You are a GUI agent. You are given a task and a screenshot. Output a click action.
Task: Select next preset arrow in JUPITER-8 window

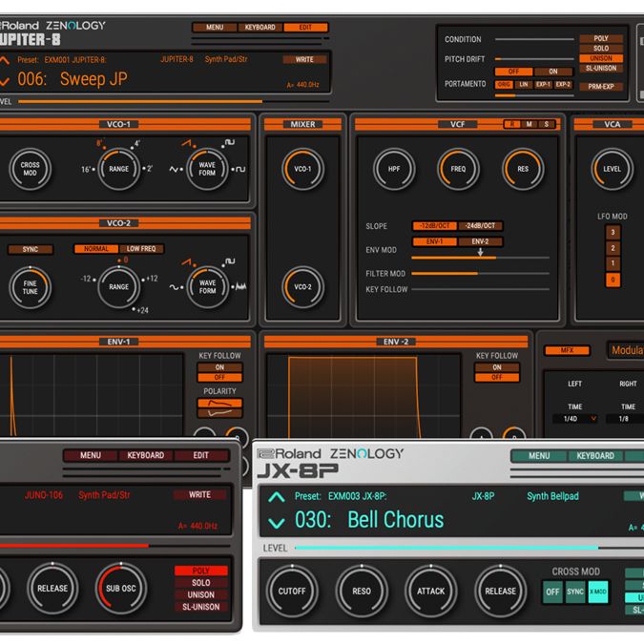coord(4,80)
